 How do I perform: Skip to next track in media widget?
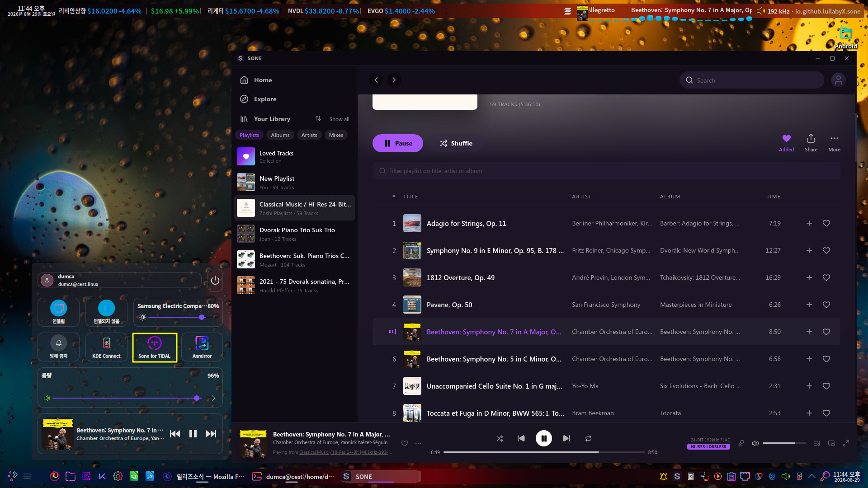point(211,434)
